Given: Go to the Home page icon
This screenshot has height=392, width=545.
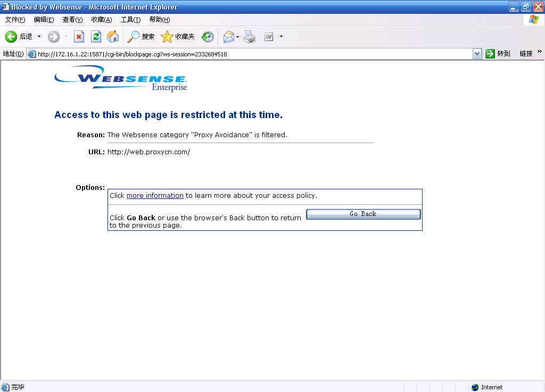Looking at the screenshot, I should pos(113,37).
